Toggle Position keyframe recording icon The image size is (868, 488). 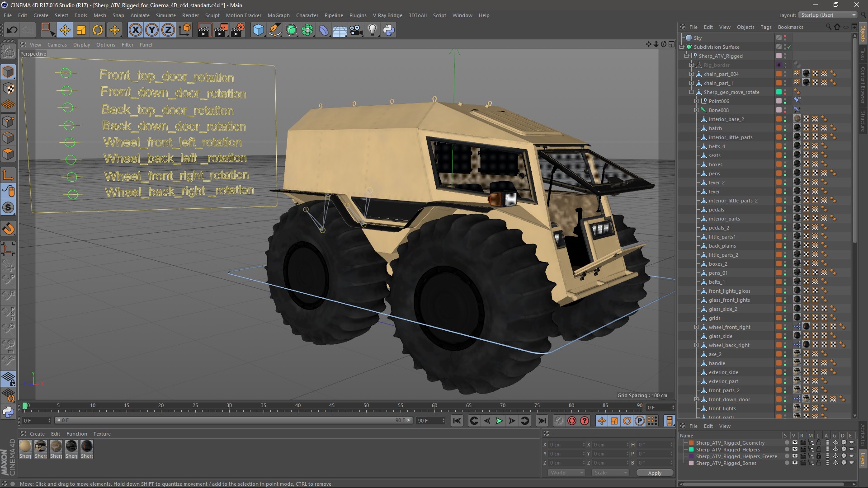coord(602,421)
